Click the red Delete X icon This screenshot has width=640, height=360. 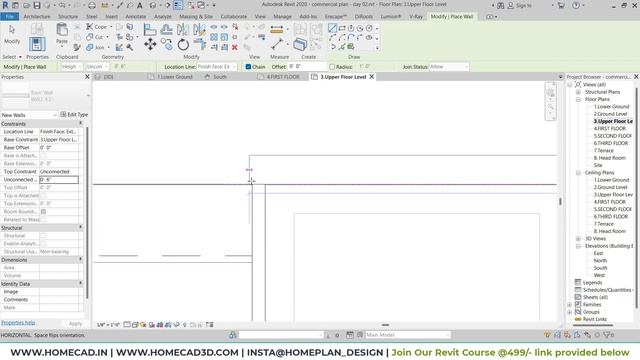(x=235, y=47)
